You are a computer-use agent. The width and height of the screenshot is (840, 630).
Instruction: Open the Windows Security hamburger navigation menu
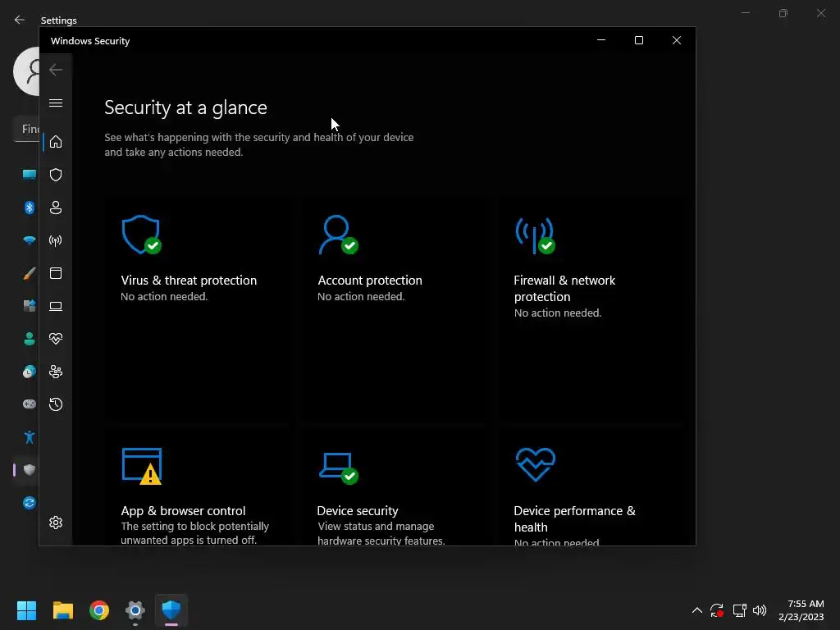(56, 103)
